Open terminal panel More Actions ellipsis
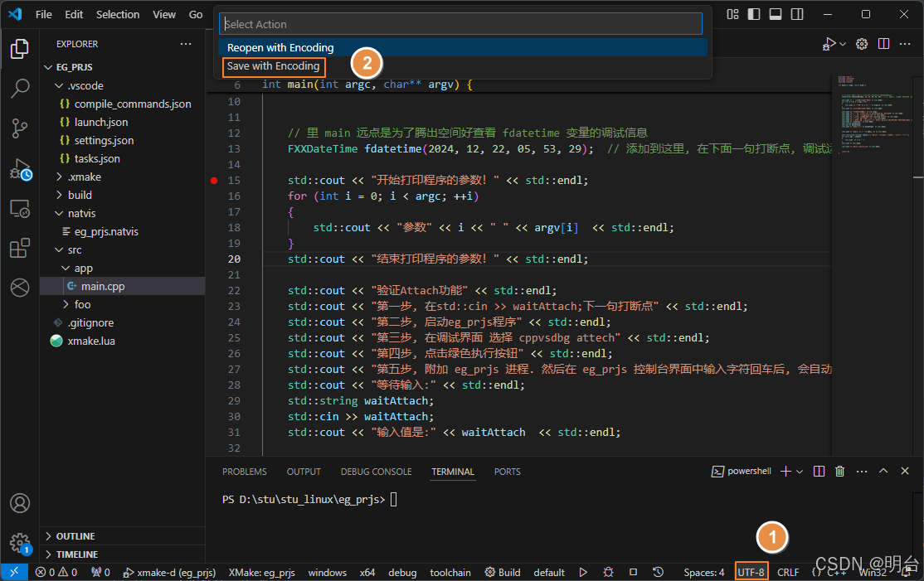The image size is (924, 581). tap(862, 471)
